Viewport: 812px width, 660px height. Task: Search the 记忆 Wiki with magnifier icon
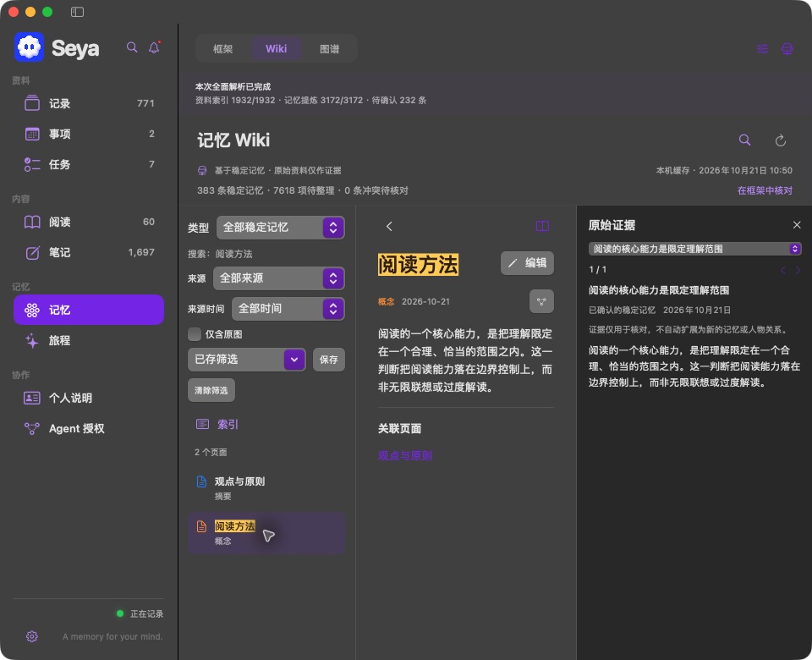[744, 140]
